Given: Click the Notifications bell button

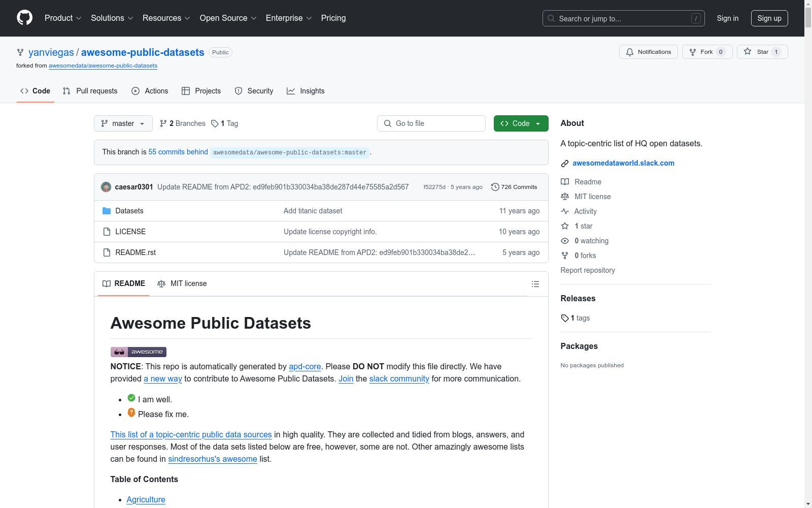Looking at the screenshot, I should click(648, 52).
